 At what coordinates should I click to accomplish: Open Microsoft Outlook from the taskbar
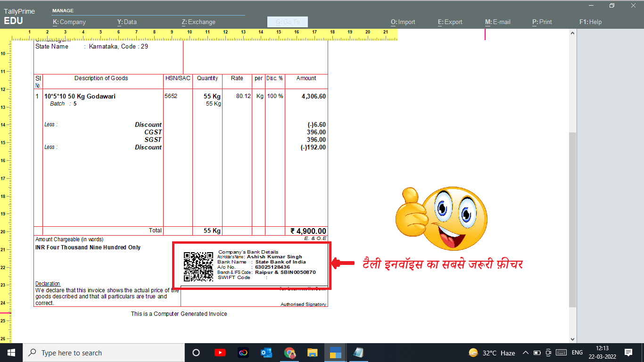[x=266, y=352]
